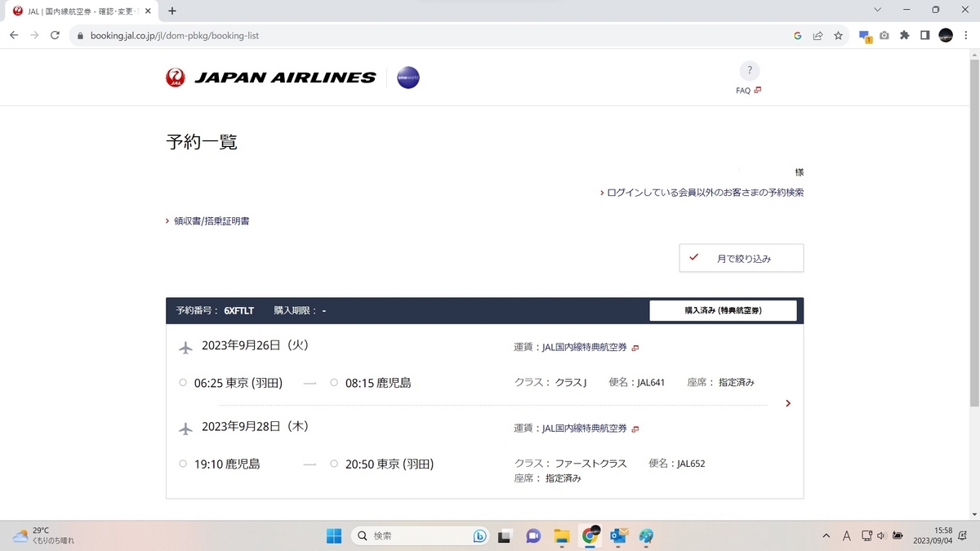Click 06:25 東京 (羽田) departure text
This screenshot has height=551, width=980.
pos(238,383)
